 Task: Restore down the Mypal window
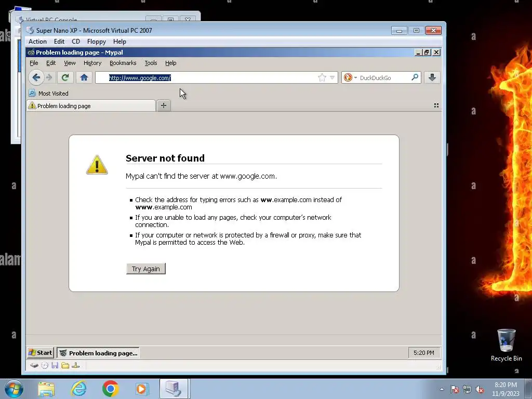click(x=427, y=52)
